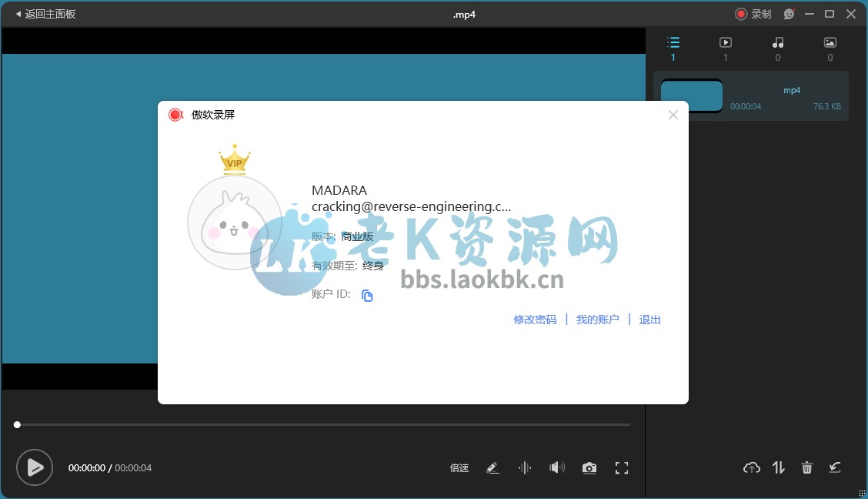The width and height of the screenshot is (868, 499).
Task: Open the 修改密码 link
Action: coord(535,320)
